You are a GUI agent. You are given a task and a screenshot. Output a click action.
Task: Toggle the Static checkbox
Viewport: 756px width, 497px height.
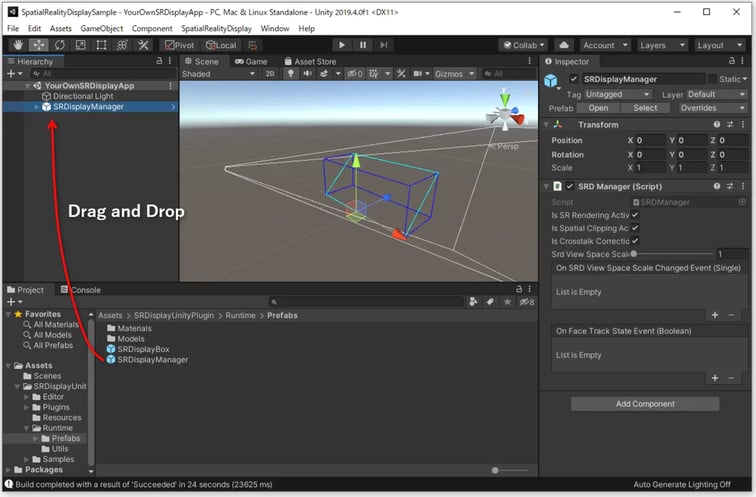(712, 79)
